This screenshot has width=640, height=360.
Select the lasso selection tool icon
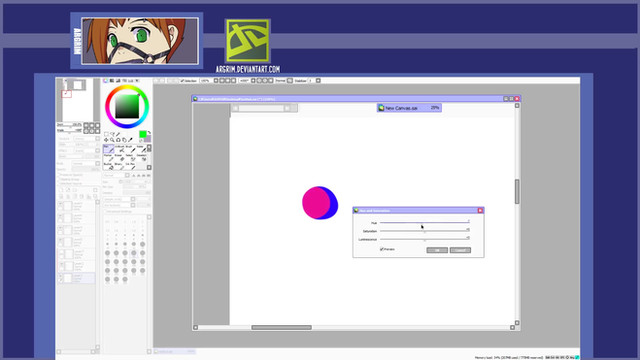[112, 134]
